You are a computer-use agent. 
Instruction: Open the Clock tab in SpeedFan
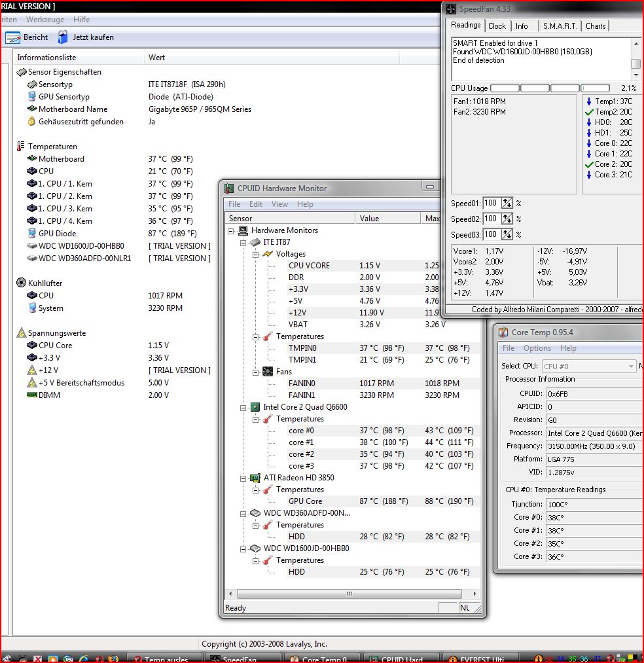point(497,26)
